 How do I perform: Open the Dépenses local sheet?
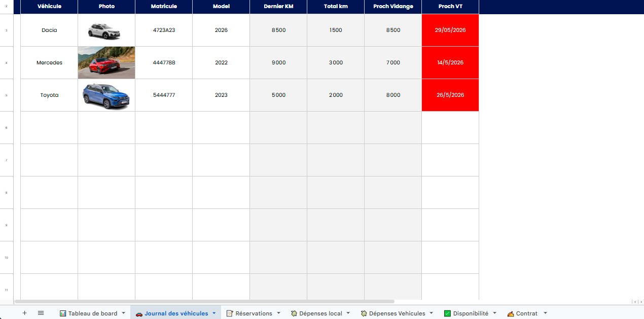[320, 313]
